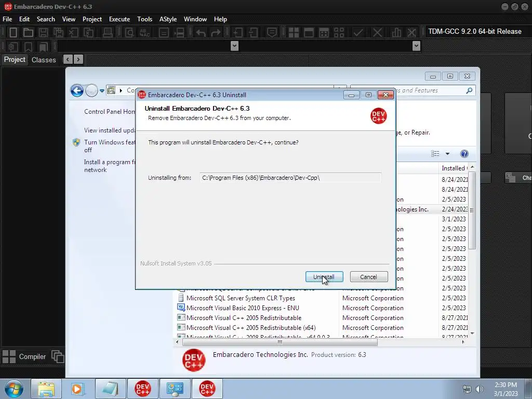Click the search magnifier in Programs and Features

[469, 90]
